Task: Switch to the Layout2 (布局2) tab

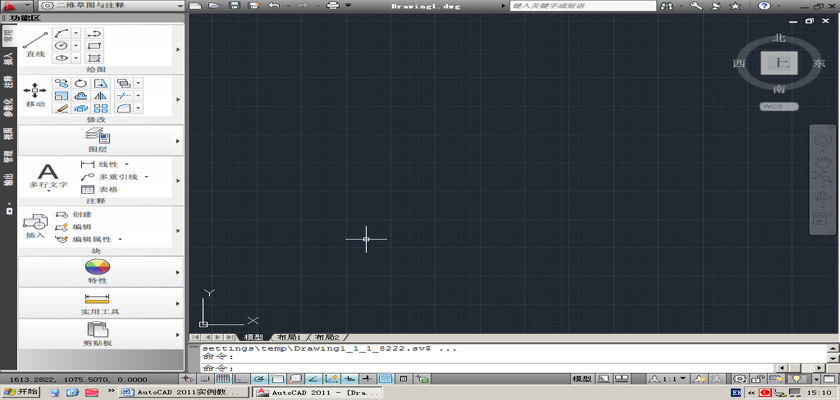Action: (x=327, y=337)
